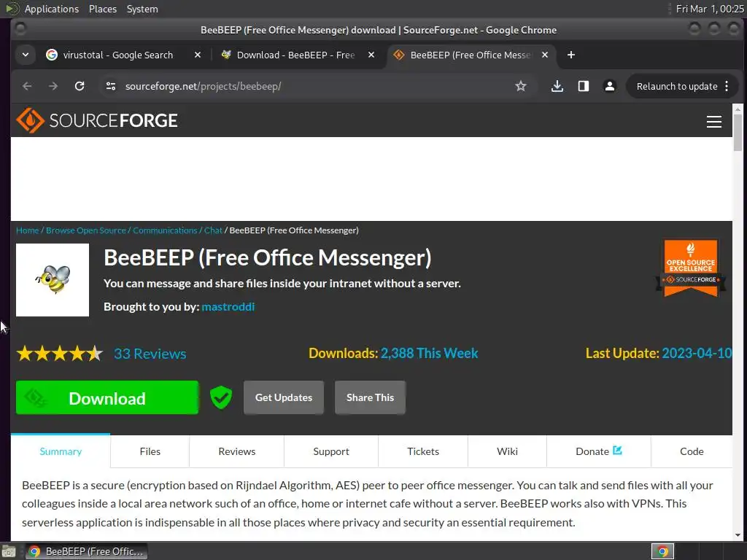747x560 pixels.
Task: Click the Get Updates button
Action: tap(284, 397)
